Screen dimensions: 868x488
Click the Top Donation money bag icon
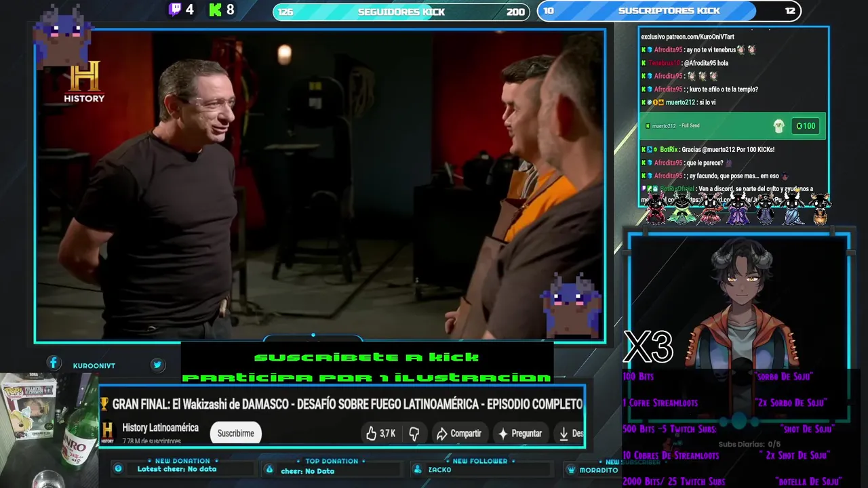point(269,469)
